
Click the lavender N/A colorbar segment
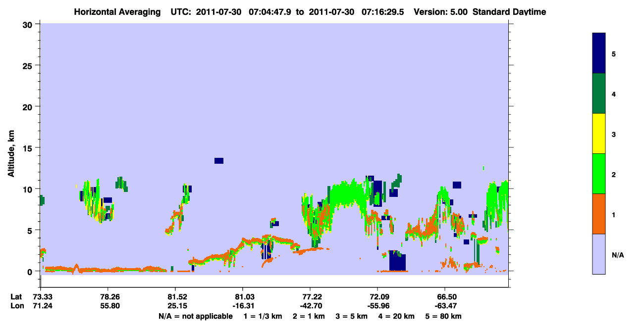pyautogui.click(x=599, y=254)
